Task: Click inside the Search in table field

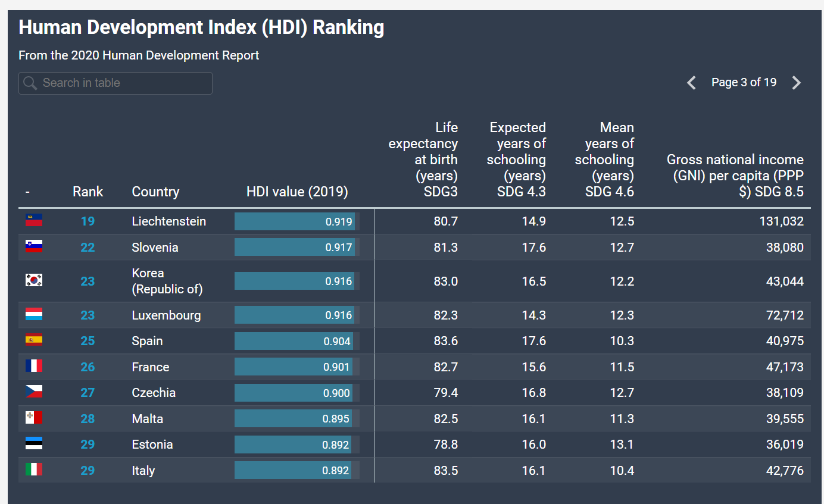Action: click(x=116, y=83)
